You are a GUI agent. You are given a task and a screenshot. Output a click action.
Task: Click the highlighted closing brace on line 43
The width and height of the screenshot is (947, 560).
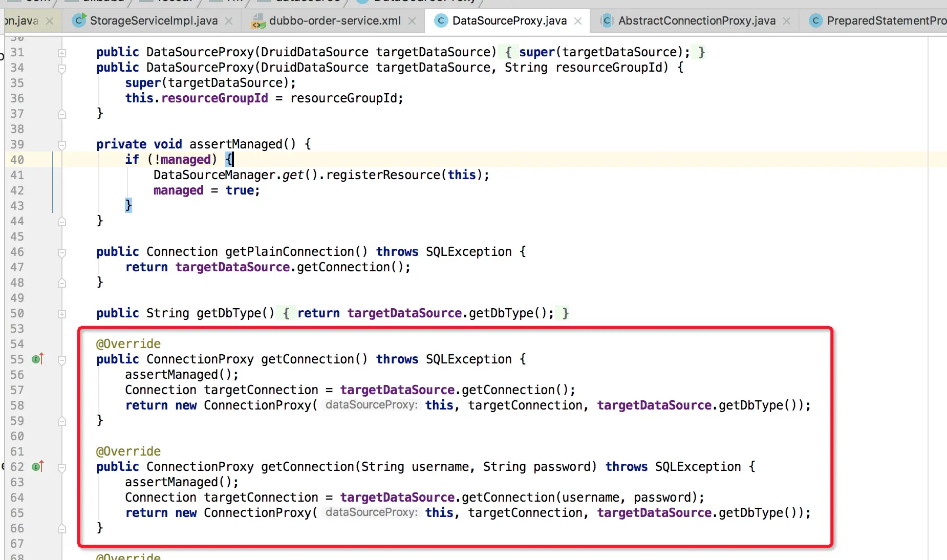click(128, 205)
